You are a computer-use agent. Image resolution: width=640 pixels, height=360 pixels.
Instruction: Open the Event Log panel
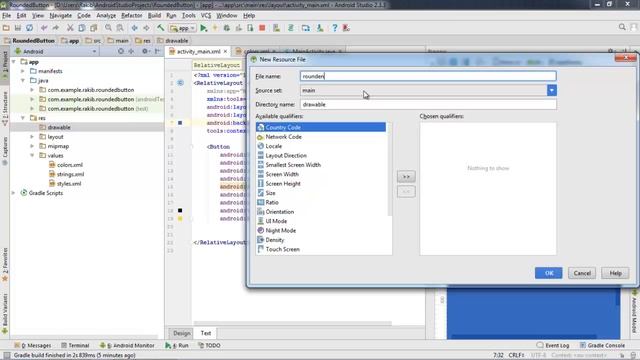pos(553,345)
